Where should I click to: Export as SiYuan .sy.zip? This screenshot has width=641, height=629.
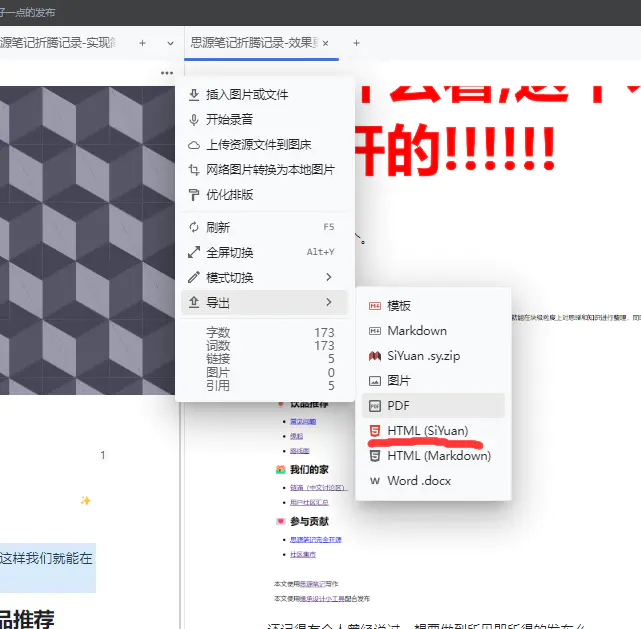(x=433, y=356)
